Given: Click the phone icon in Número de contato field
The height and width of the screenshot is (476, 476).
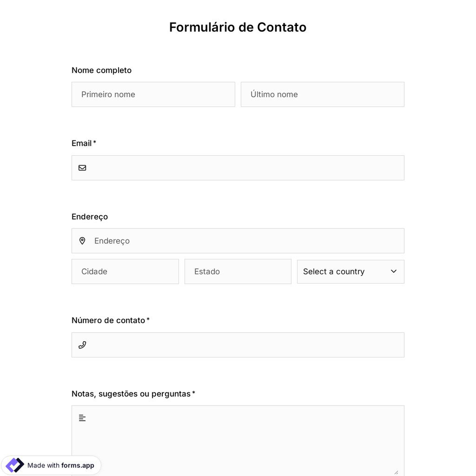Looking at the screenshot, I should coord(82,345).
